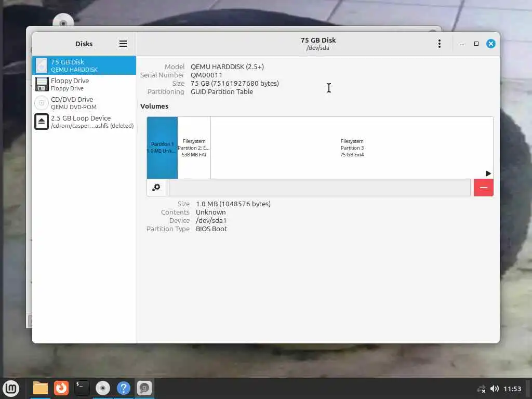Click the hard disk icon of 75 GB Disk
This screenshot has height=399, width=532.
click(x=42, y=65)
